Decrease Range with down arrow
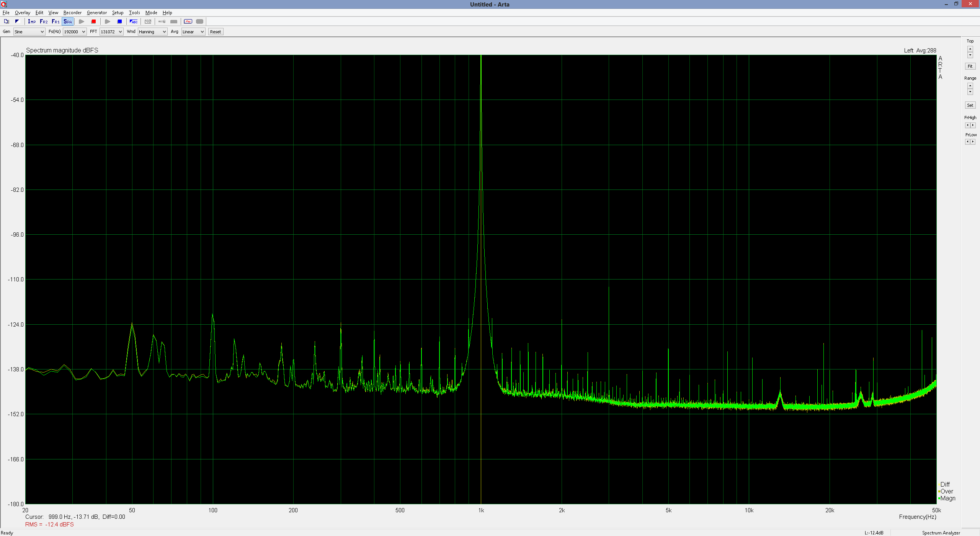The width and height of the screenshot is (980, 536). [970, 92]
